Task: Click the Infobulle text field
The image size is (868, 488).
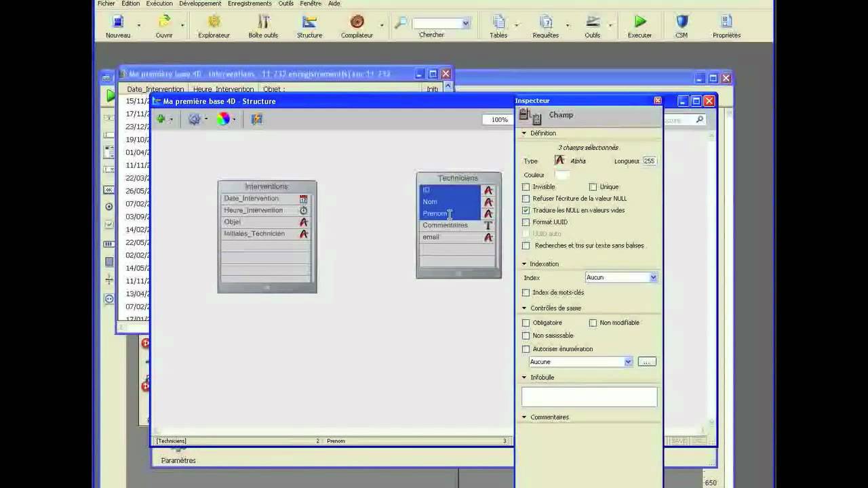Action: click(589, 396)
